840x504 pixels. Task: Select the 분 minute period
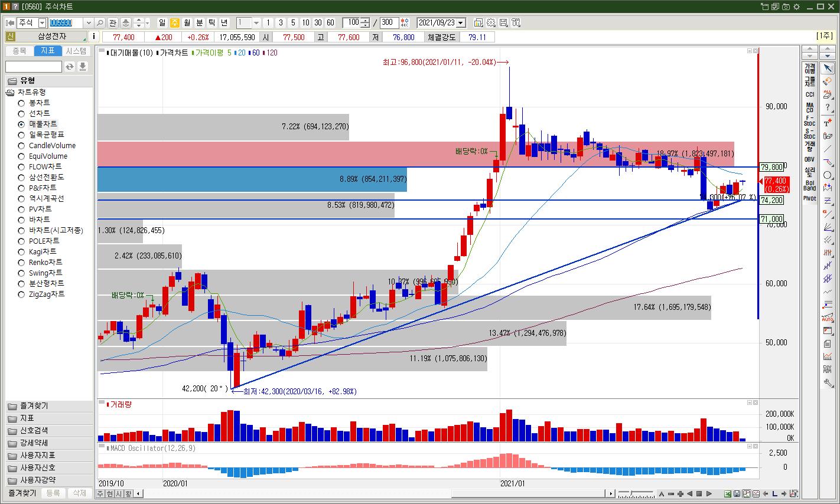[200, 23]
